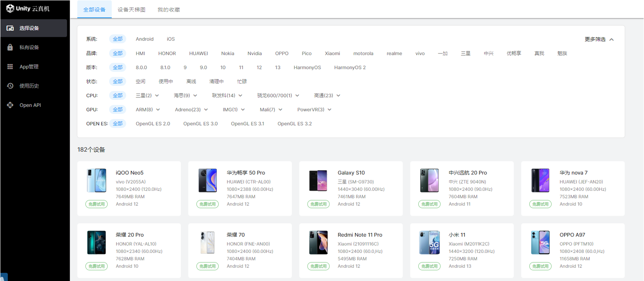This screenshot has width=644, height=281.
Task: Filter brand by Nvidia
Action: [255, 53]
